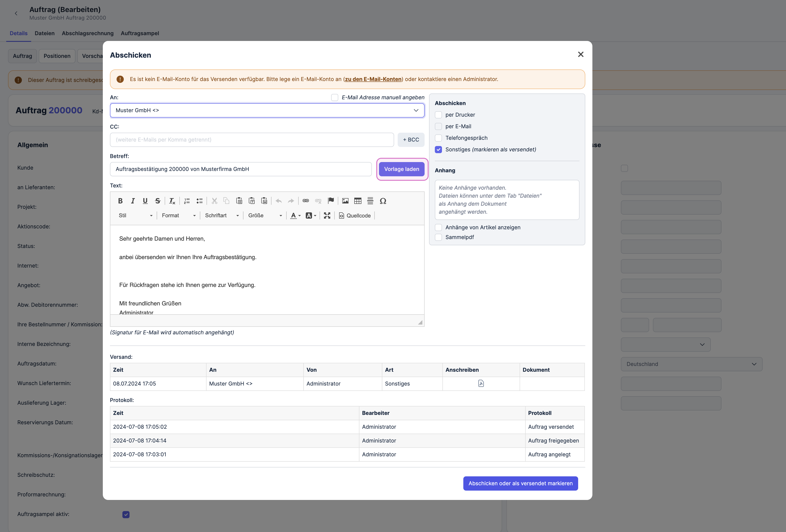Expand the Format dropdown in editor

coord(178,215)
